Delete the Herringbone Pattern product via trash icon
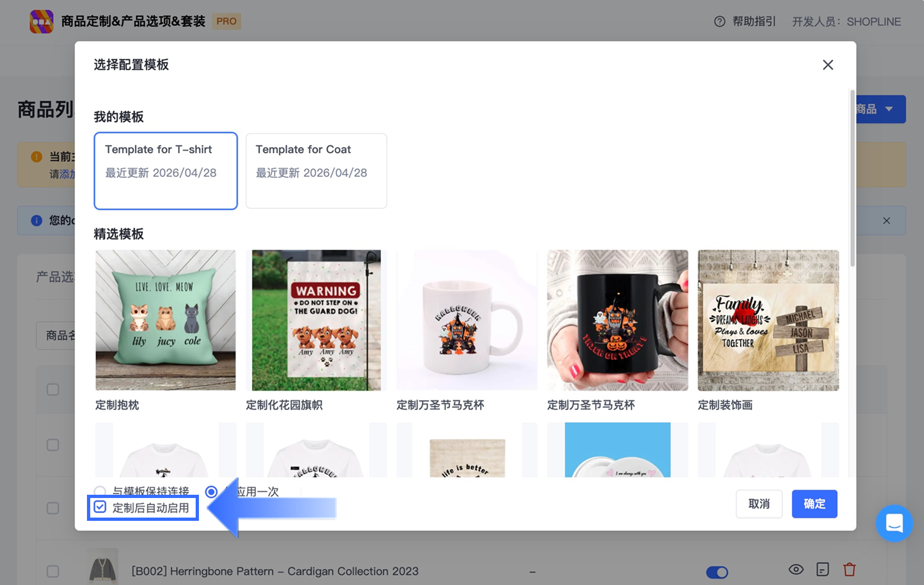 coord(850,569)
